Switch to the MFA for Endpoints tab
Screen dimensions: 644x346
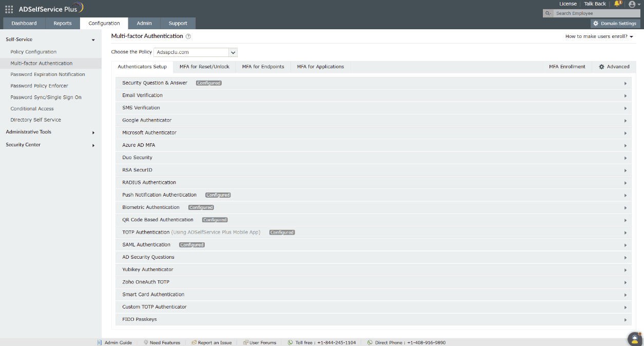tap(263, 66)
